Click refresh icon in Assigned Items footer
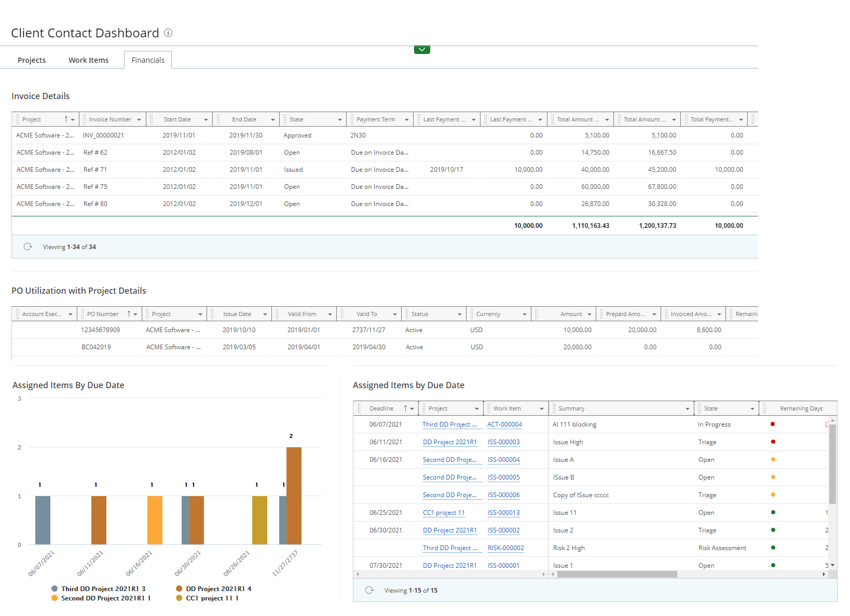Screen dimensions: 850x616 (x=369, y=590)
